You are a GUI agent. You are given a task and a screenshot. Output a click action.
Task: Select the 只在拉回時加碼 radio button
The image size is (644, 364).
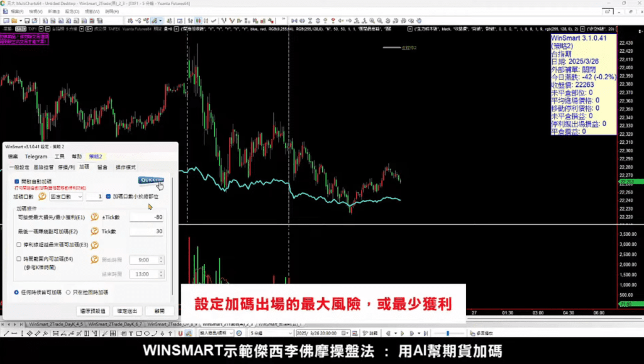pyautogui.click(x=67, y=292)
